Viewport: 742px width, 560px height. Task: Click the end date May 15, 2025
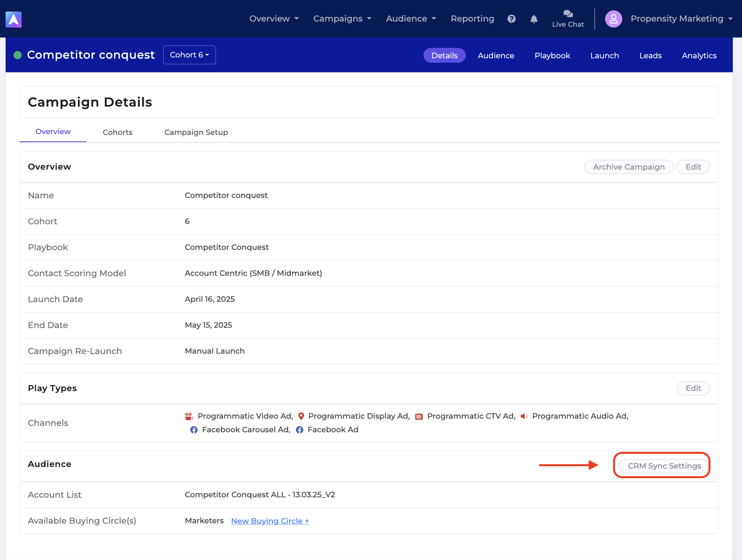(x=208, y=325)
